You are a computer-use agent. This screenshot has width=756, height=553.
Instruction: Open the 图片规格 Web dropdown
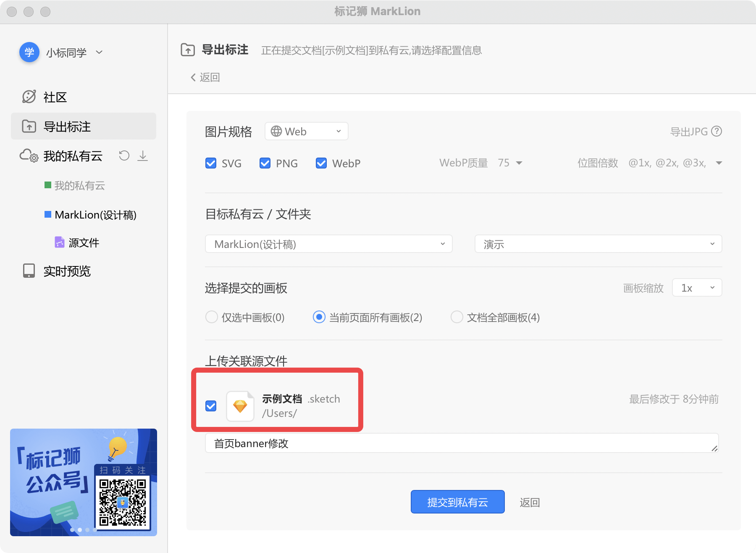(x=306, y=132)
